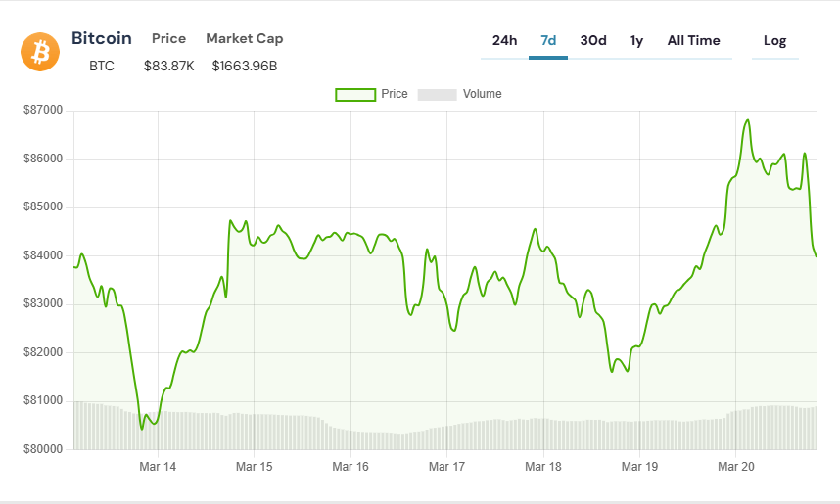Click the Mar 17 date label

pos(446,467)
